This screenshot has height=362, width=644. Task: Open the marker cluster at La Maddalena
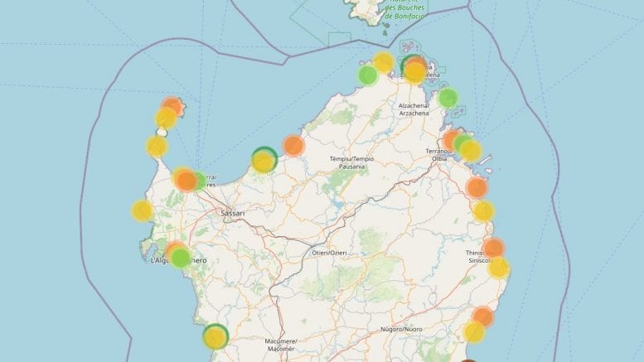coord(414,69)
